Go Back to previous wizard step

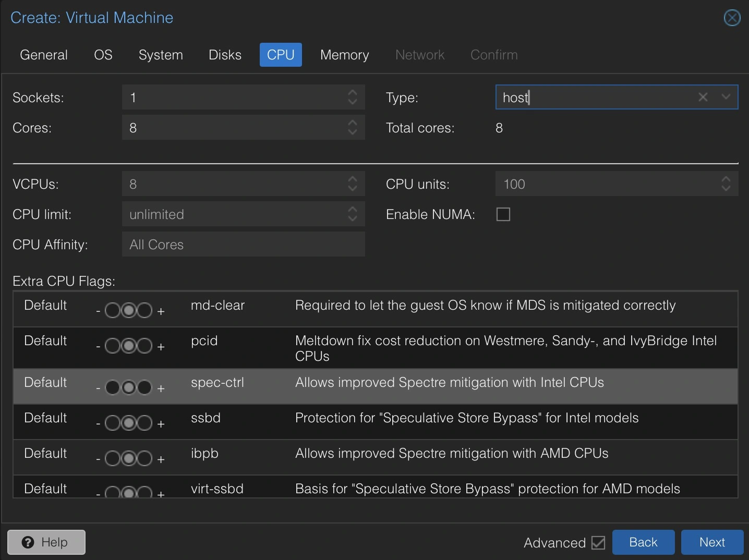pos(643,542)
